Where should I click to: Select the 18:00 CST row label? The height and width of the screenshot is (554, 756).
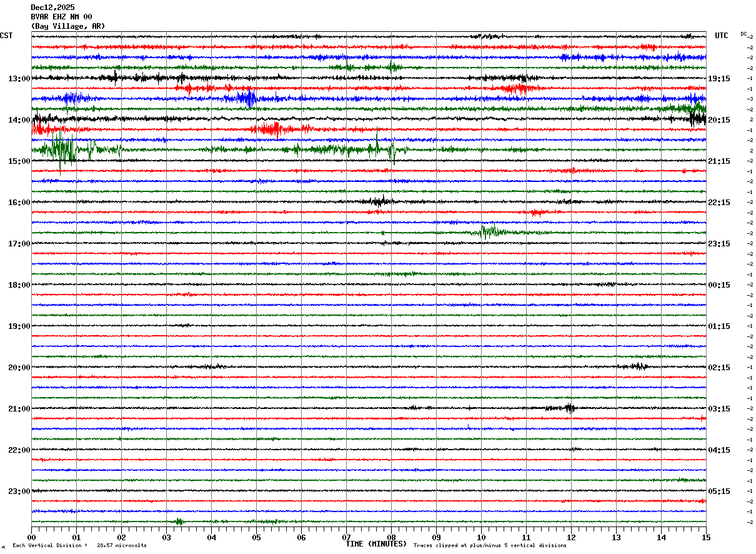(x=19, y=285)
